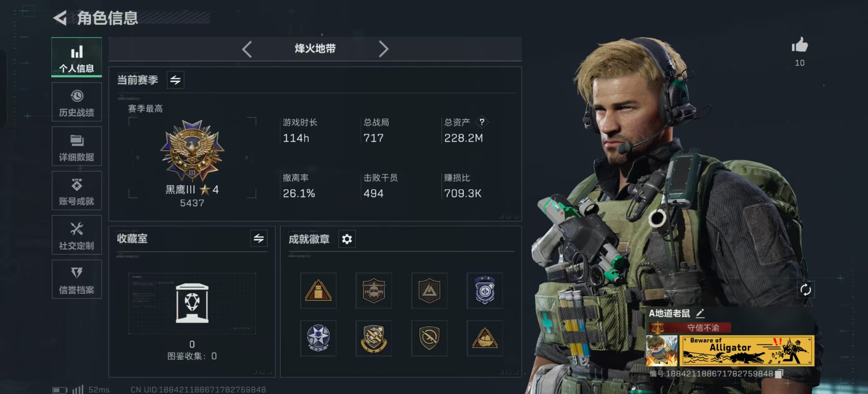Select the helicopter achievement badge
The height and width of the screenshot is (394, 868).
tap(373, 291)
